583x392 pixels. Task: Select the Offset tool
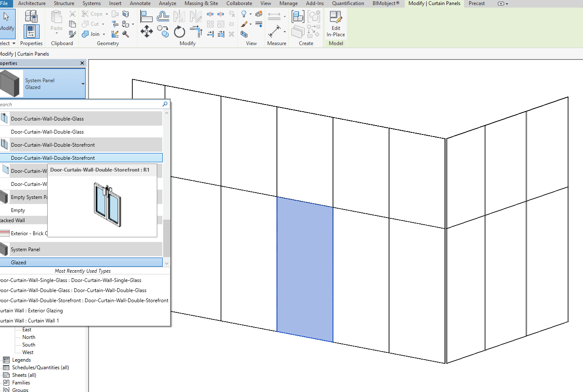(x=163, y=16)
